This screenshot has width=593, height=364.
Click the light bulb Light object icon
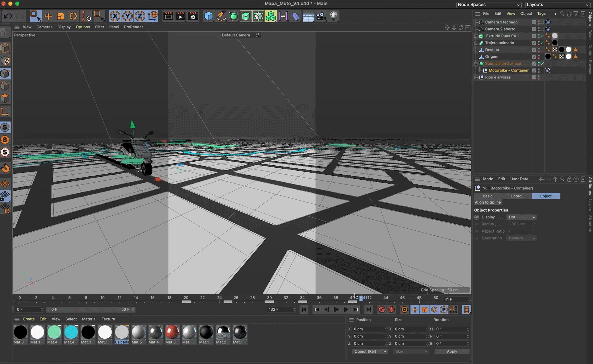334,16
